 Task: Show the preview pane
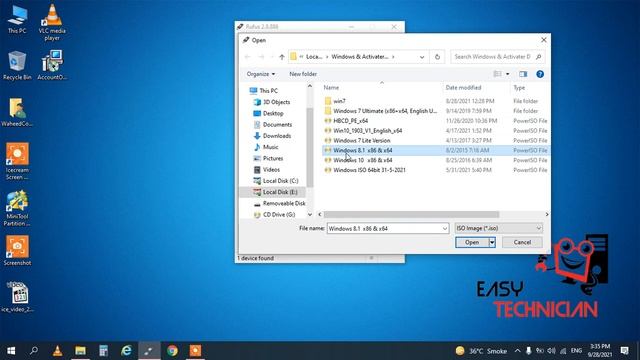pos(523,74)
